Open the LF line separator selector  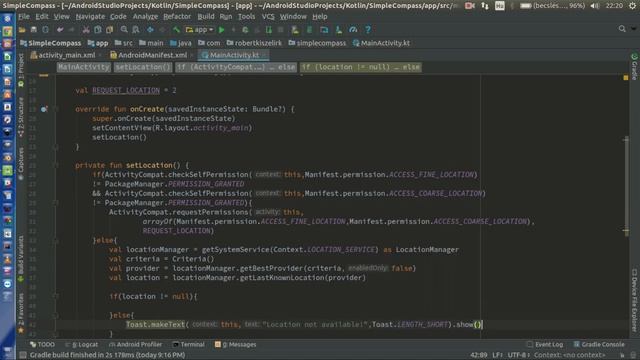click(497, 355)
